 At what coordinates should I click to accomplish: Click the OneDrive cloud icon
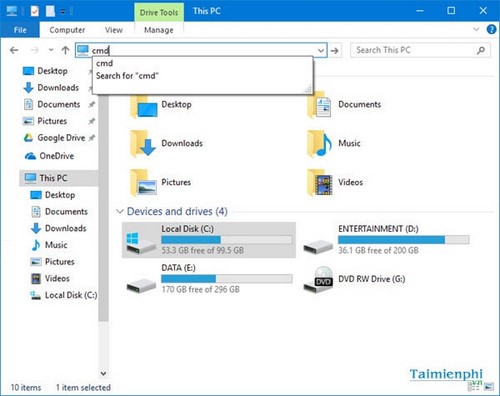[30, 156]
